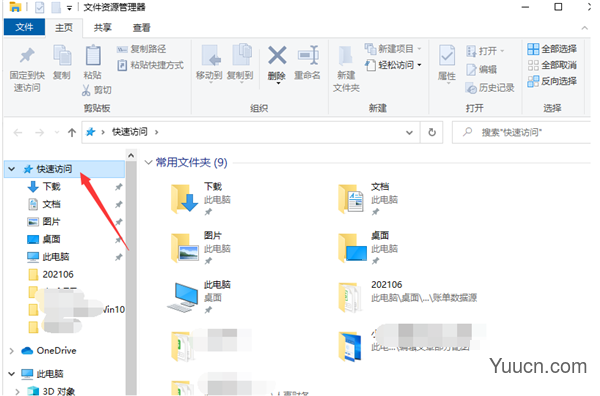
Task: Switch to the Share ribbon tab
Action: click(103, 28)
